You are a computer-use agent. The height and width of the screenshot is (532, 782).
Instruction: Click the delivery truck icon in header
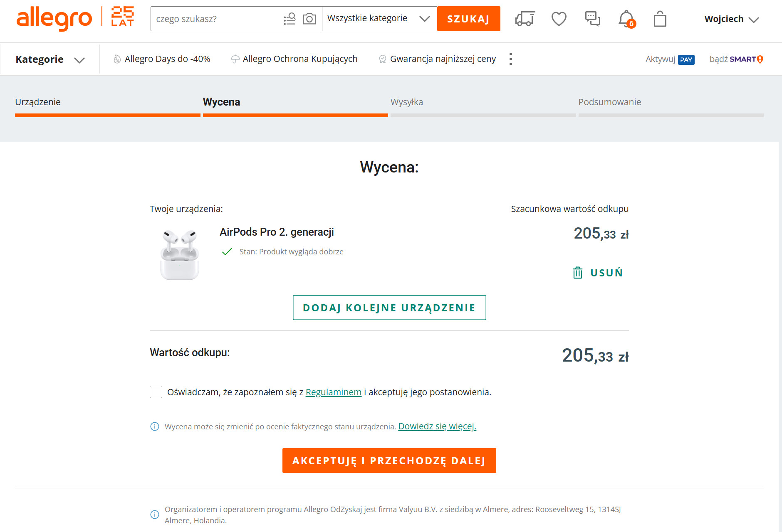(x=525, y=19)
